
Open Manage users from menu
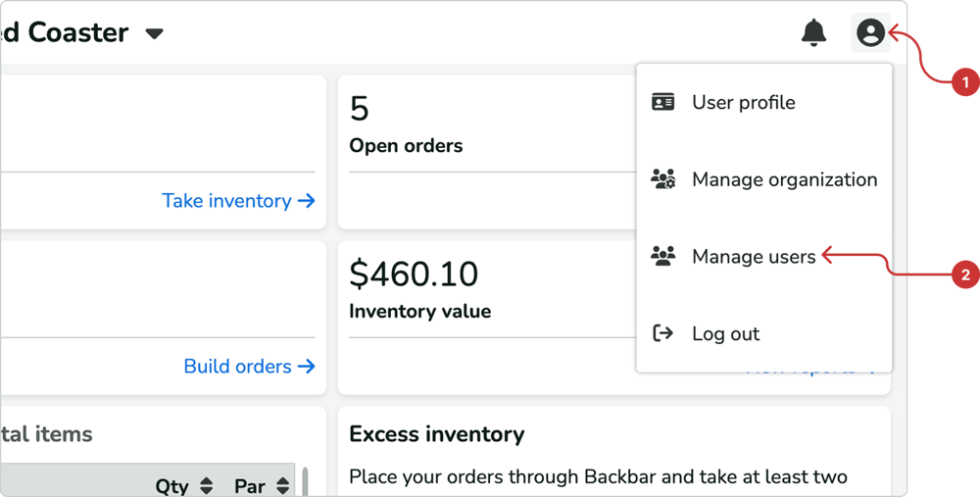[x=763, y=256]
